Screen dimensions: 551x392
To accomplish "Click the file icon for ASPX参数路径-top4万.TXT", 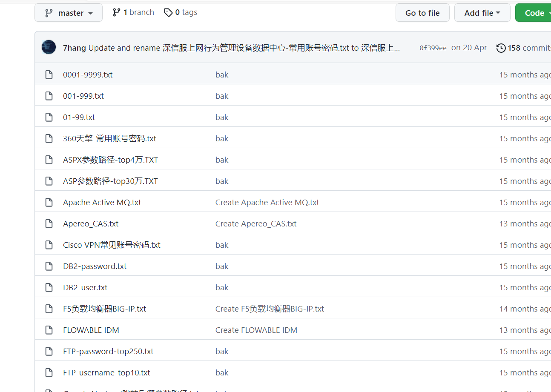I will [x=49, y=160].
